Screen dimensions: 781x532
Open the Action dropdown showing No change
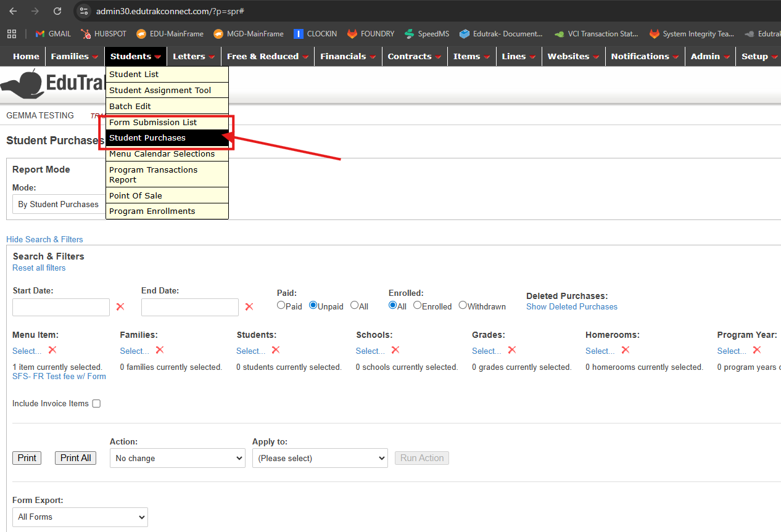[177, 458]
